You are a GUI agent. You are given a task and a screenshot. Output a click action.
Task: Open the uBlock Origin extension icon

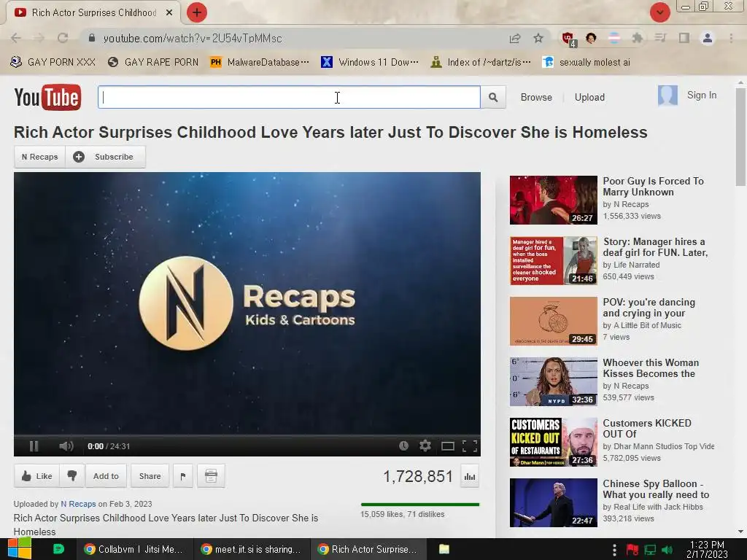568,39
